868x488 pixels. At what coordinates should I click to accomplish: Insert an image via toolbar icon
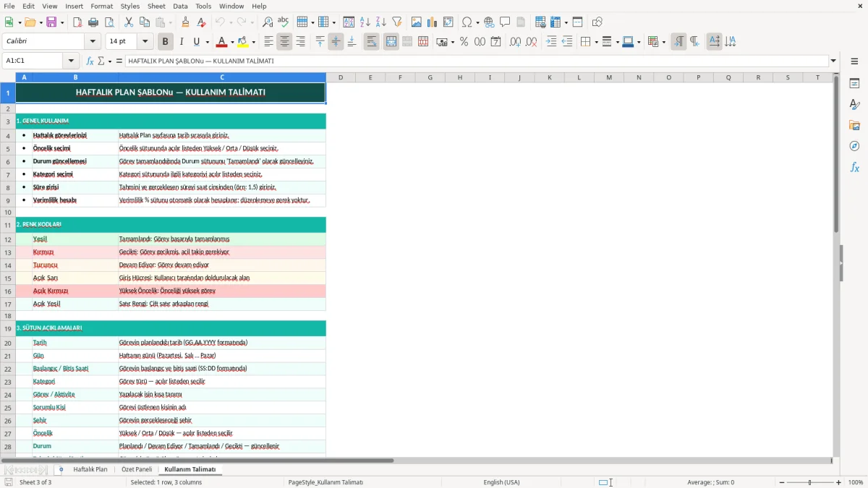tap(417, 22)
